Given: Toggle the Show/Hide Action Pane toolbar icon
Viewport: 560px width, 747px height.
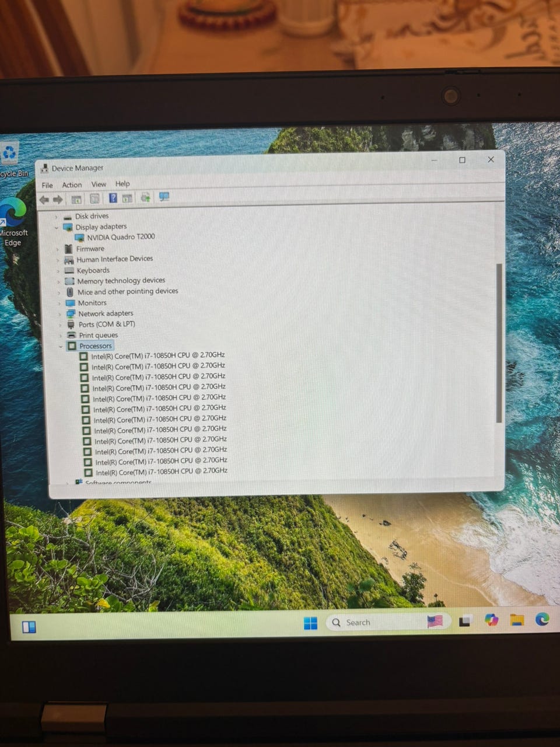Looking at the screenshot, I should 127,198.
